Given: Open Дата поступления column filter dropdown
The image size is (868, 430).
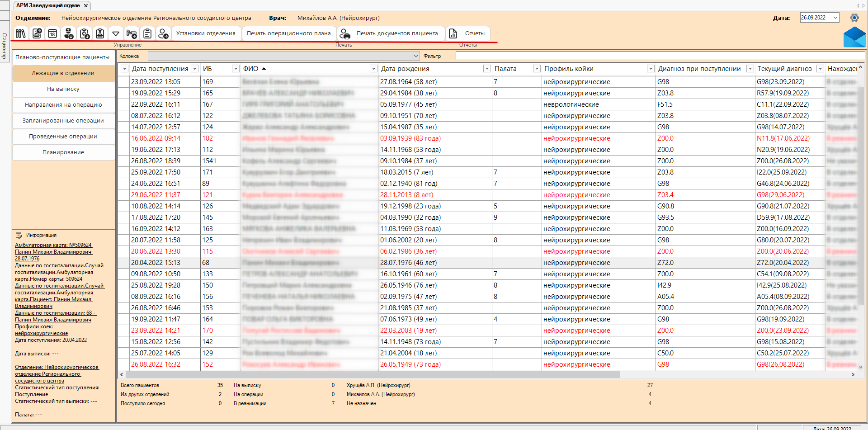Looking at the screenshot, I should (x=195, y=69).
